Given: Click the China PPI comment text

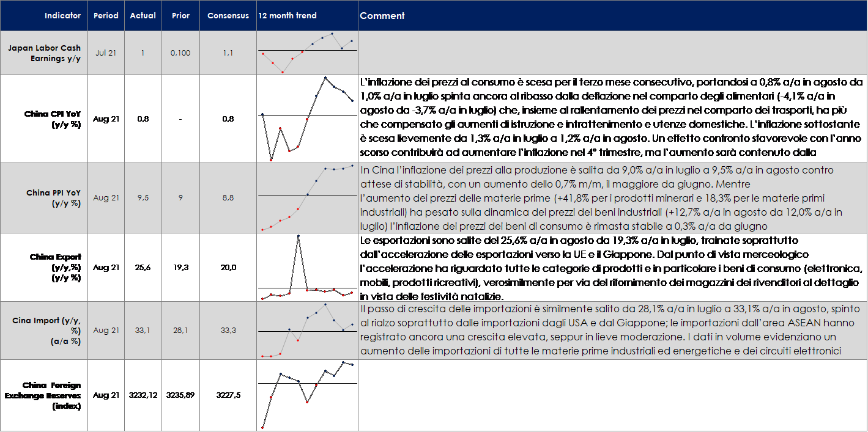Looking at the screenshot, I should click(x=599, y=198).
